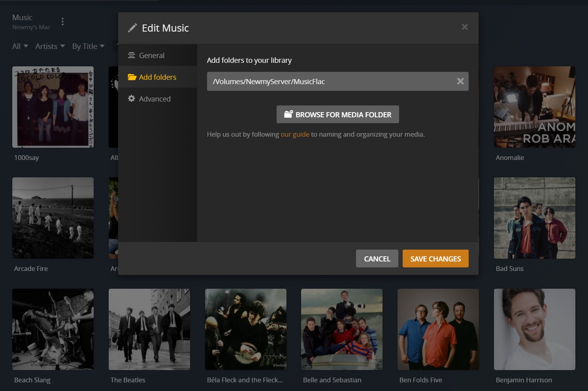Open the Arcade Fire artist thumbnail

53,218
